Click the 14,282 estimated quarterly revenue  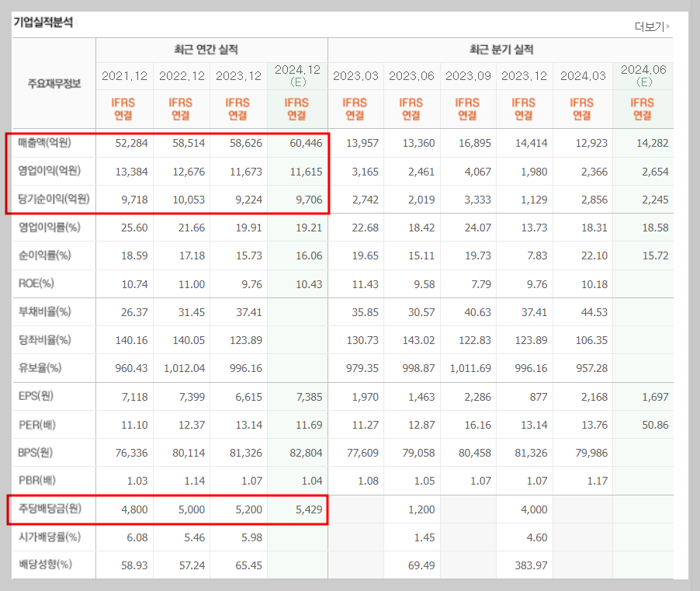point(652,144)
